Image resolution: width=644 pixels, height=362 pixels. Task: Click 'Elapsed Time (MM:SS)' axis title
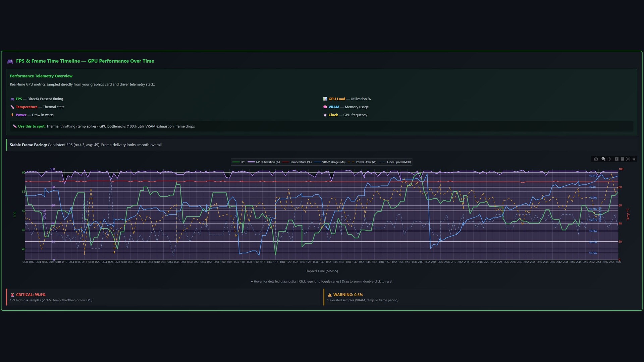point(322,271)
